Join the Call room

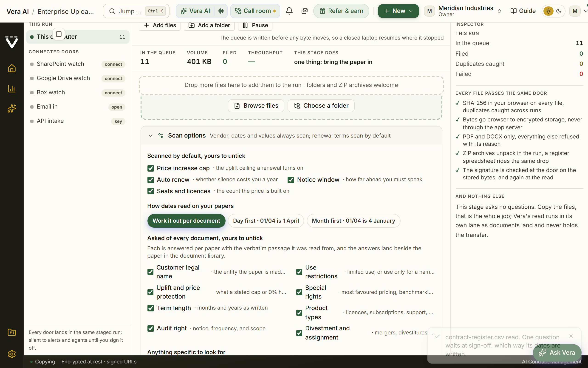255,11
